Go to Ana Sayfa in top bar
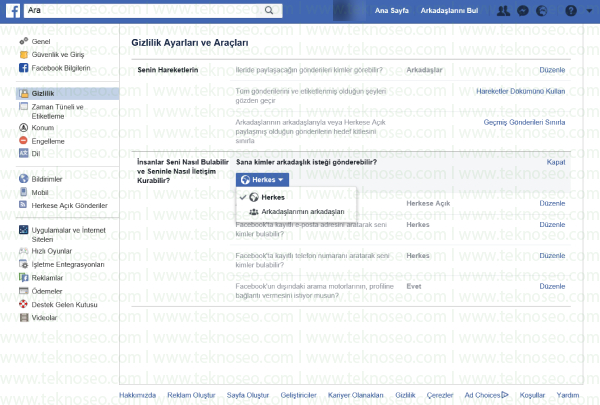 tap(391, 11)
